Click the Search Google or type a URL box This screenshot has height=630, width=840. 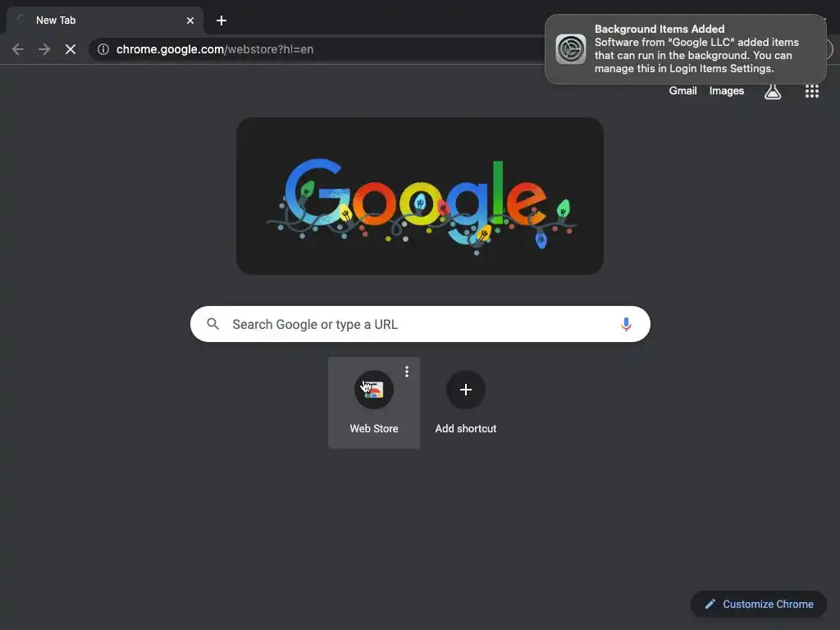(x=420, y=324)
